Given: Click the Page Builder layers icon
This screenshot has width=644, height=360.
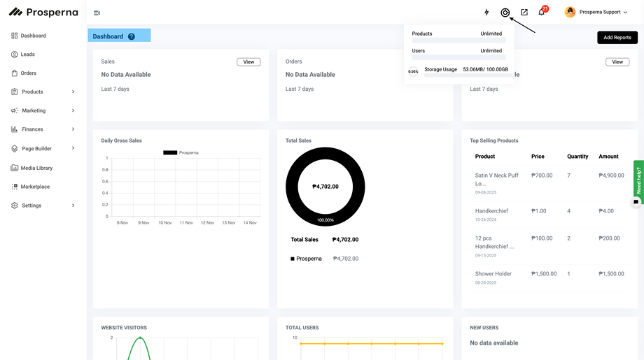Looking at the screenshot, I should click(x=15, y=148).
